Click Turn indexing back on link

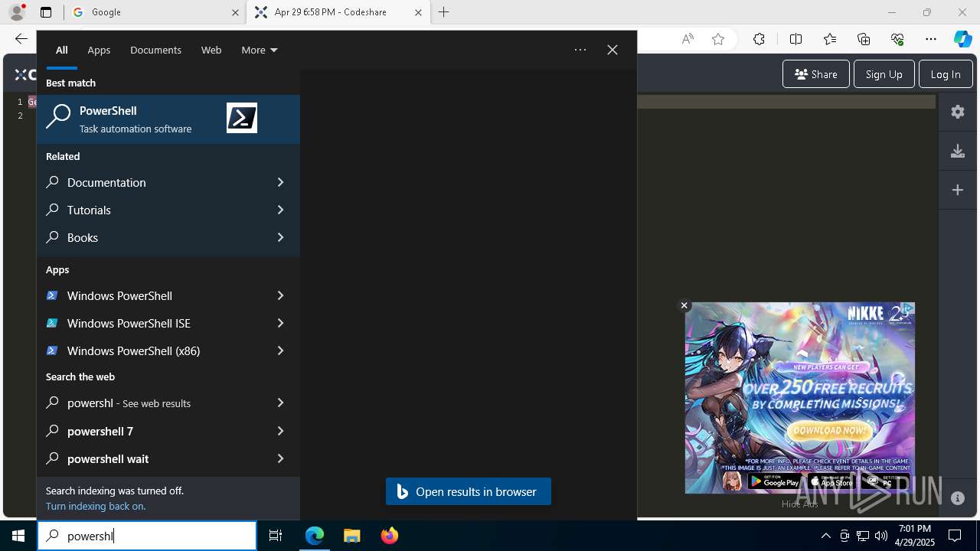[x=96, y=506]
